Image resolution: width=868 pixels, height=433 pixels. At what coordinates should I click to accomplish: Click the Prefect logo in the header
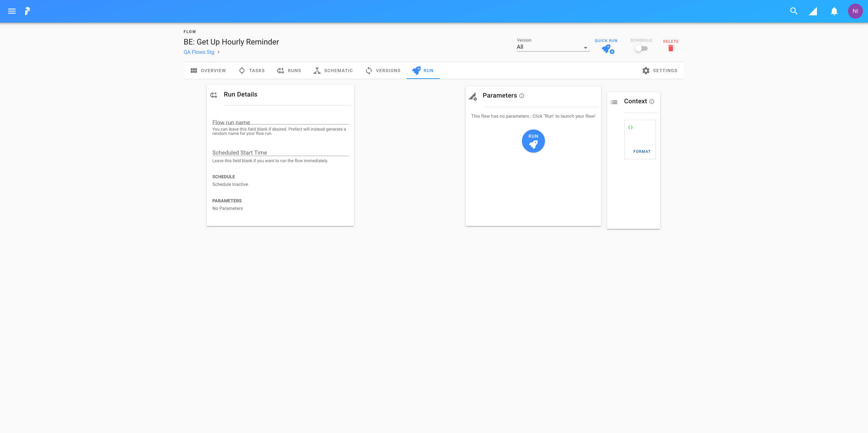click(28, 11)
